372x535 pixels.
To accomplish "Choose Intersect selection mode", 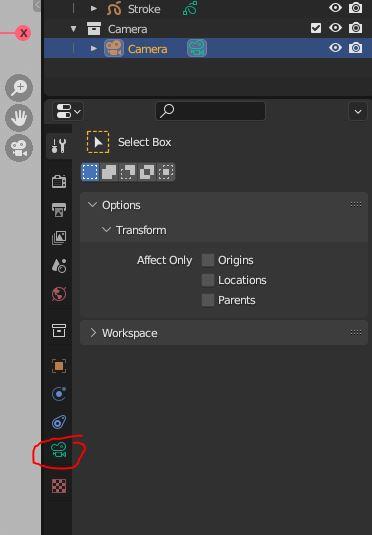I will click(166, 172).
